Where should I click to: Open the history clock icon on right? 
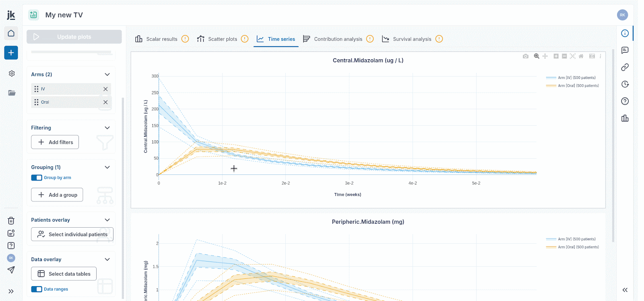625,84
